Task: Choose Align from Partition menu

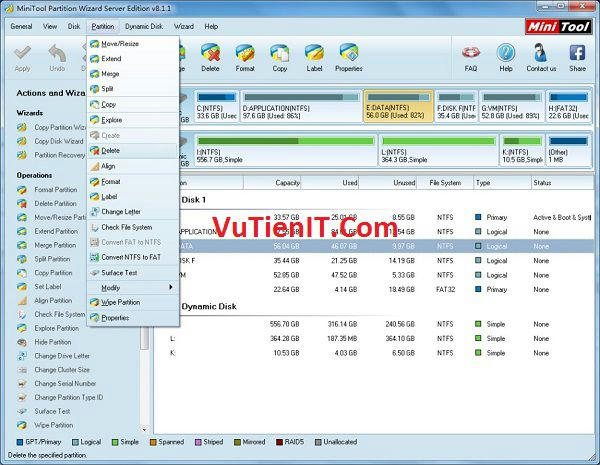Action: (x=133, y=166)
